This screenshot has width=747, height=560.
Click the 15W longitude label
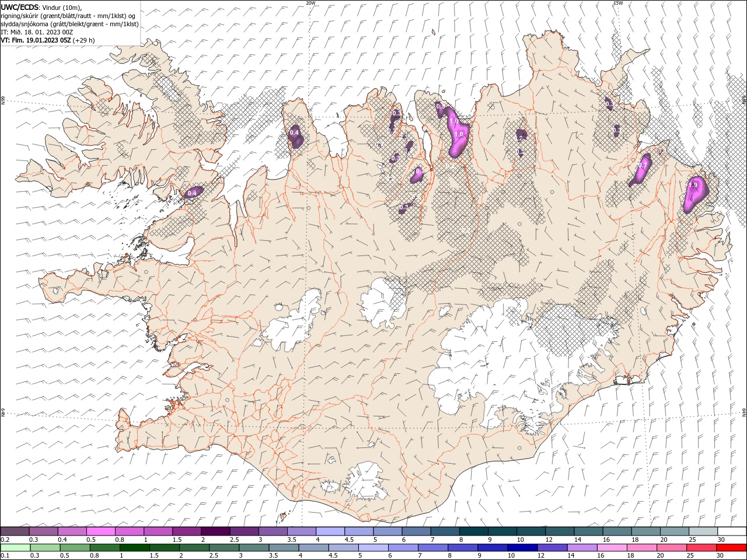[x=617, y=3]
